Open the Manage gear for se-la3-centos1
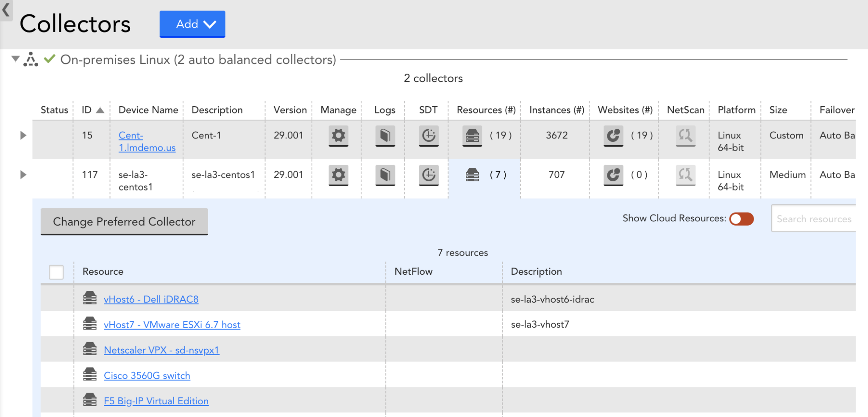Screen dimensions: 868x417 (x=338, y=175)
